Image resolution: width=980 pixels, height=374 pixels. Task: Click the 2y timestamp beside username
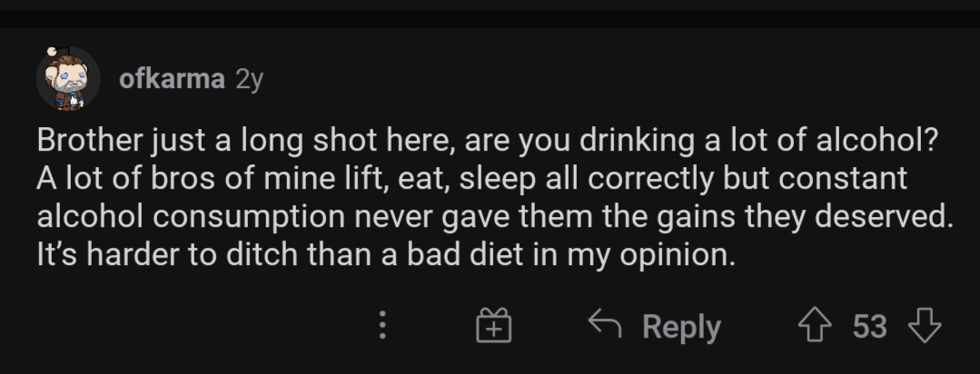250,81
